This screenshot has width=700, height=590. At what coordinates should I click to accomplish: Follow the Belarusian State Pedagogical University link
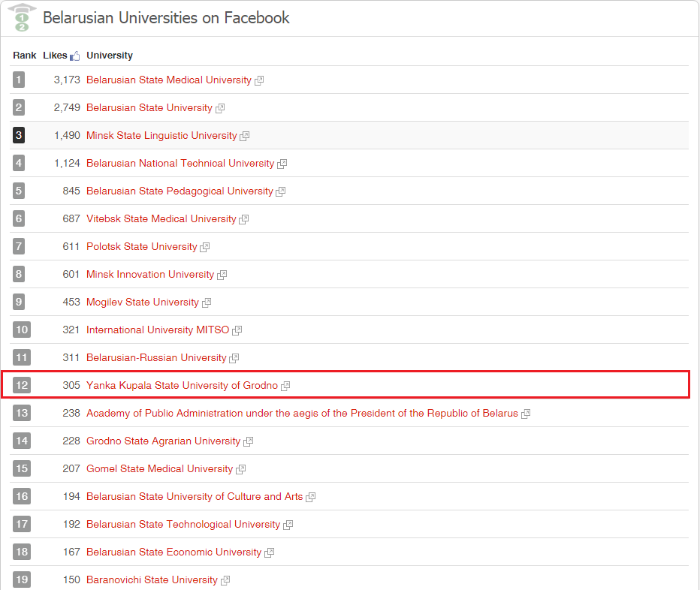point(180,191)
